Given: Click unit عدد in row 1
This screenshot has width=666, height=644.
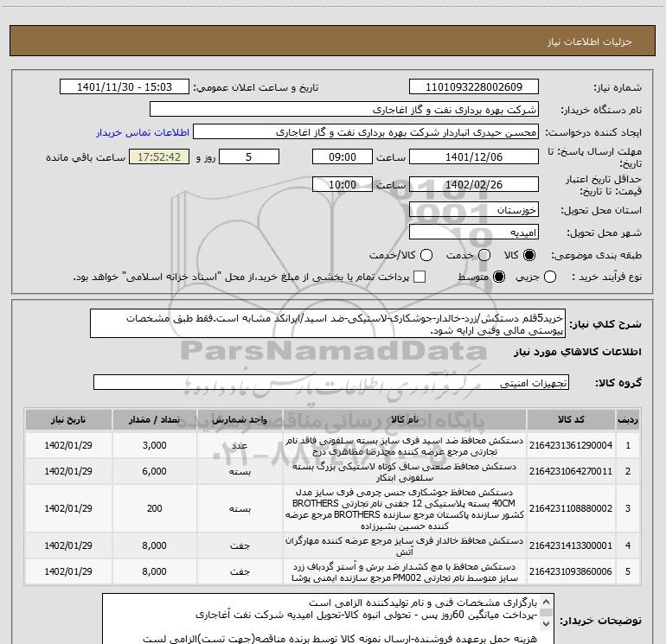Looking at the screenshot, I should tap(240, 445).
